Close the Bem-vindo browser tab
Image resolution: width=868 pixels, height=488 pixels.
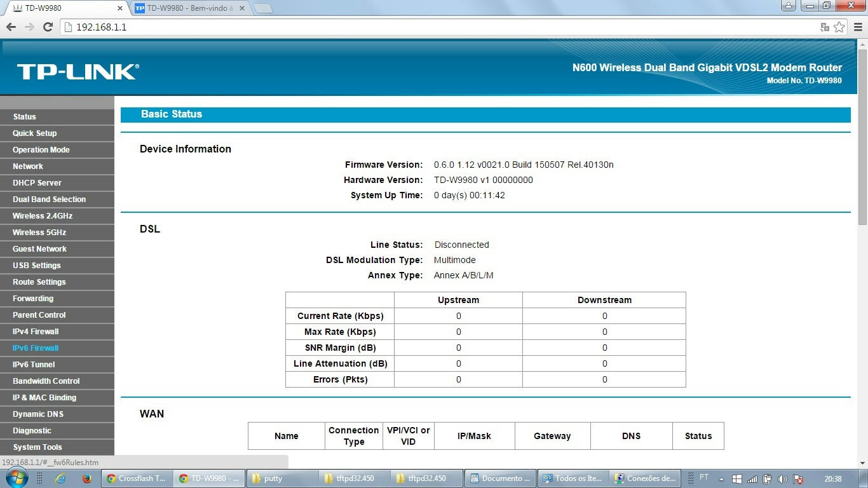tap(241, 8)
